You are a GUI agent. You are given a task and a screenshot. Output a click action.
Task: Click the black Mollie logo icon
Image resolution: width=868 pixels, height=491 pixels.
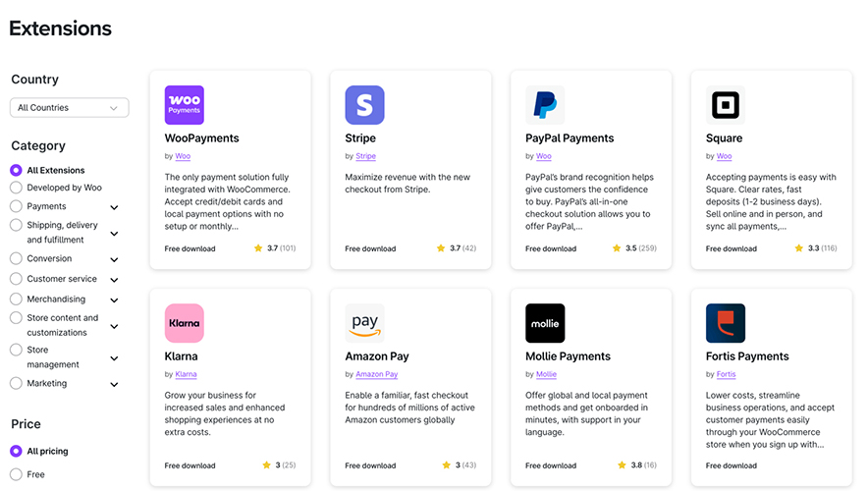[x=545, y=323]
